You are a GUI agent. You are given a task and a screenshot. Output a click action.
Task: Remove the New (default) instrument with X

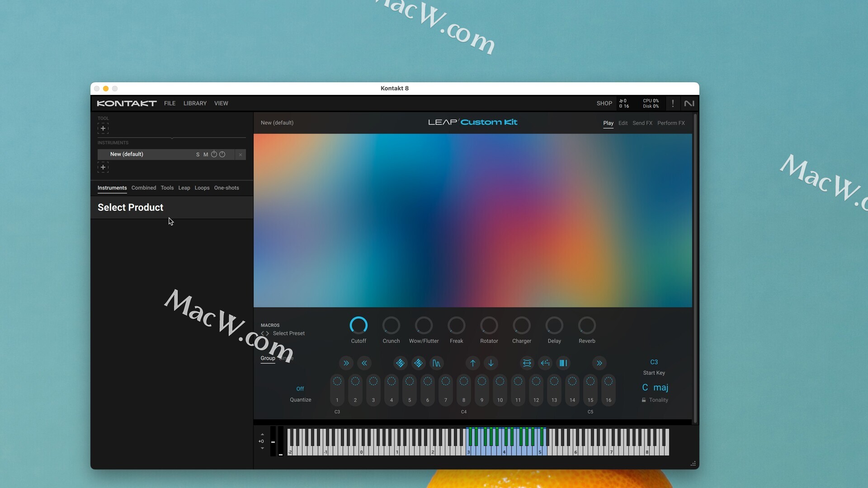coord(241,155)
